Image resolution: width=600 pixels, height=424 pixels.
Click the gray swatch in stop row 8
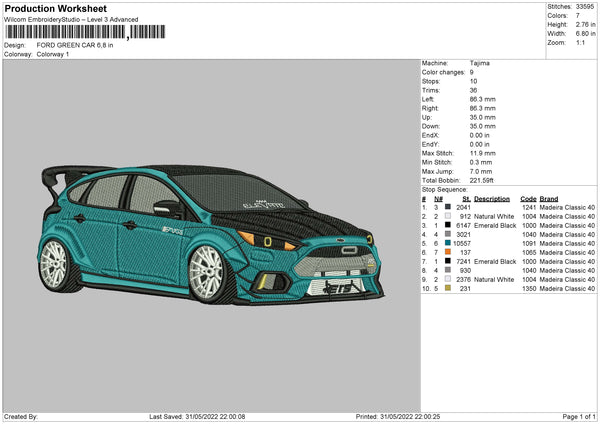coord(448,270)
